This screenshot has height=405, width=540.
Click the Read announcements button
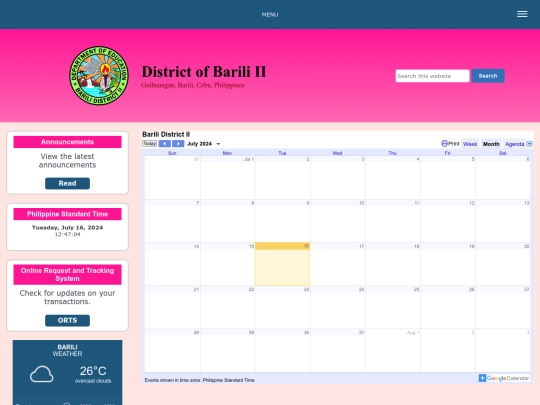tap(68, 183)
